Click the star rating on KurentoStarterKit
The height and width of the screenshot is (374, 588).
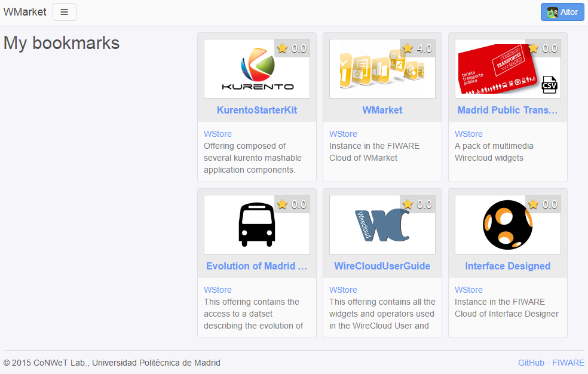click(292, 48)
